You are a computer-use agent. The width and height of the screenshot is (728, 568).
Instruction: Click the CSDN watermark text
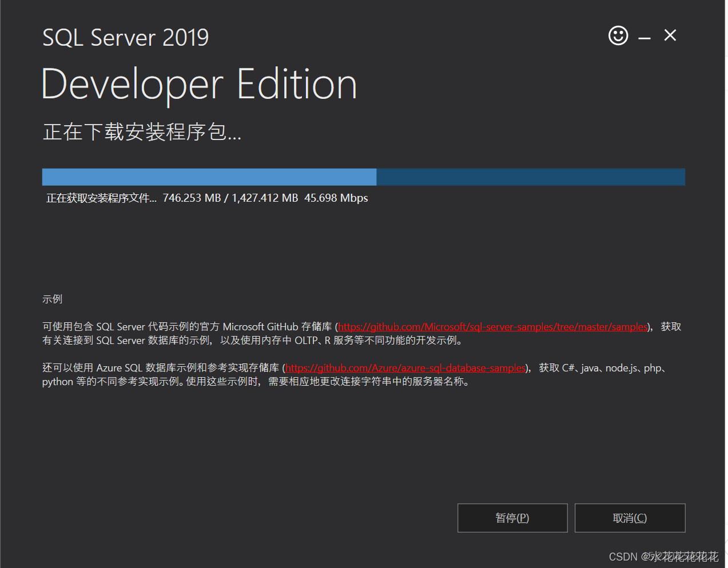[x=663, y=557]
